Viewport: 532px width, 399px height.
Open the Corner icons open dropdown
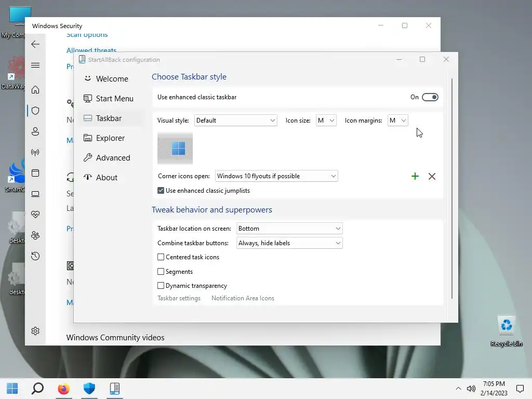pos(276,176)
